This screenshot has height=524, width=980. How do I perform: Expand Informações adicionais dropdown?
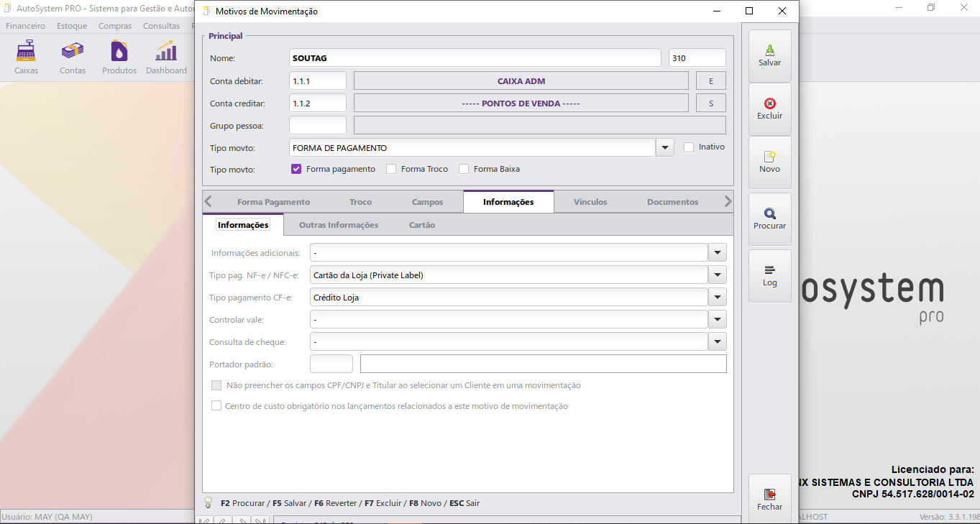pyautogui.click(x=718, y=252)
